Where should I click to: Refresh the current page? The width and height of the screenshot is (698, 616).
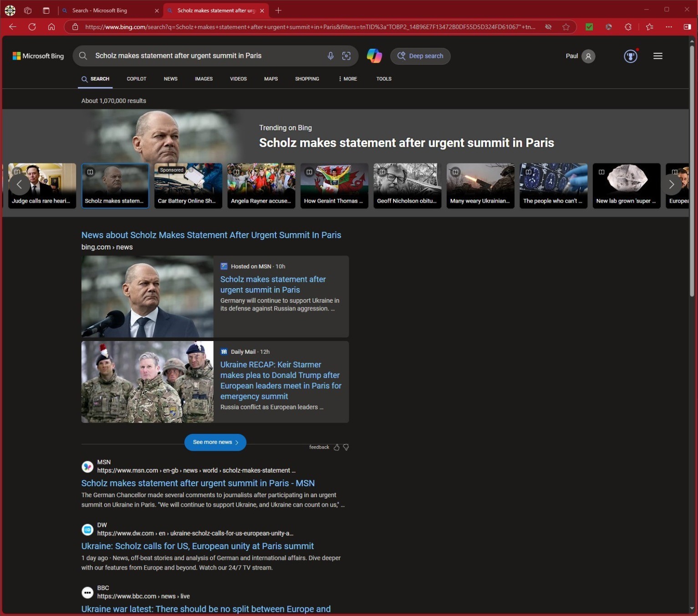coord(32,27)
